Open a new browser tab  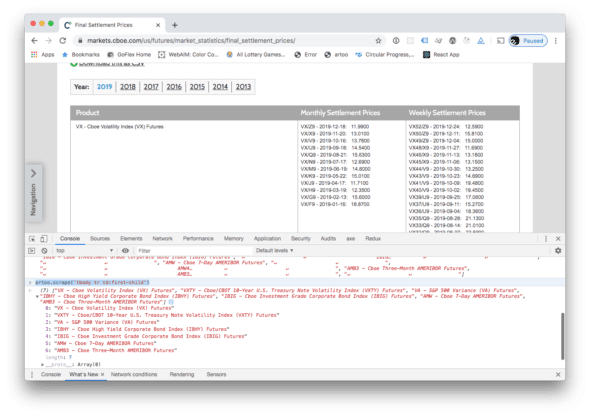coord(175,25)
